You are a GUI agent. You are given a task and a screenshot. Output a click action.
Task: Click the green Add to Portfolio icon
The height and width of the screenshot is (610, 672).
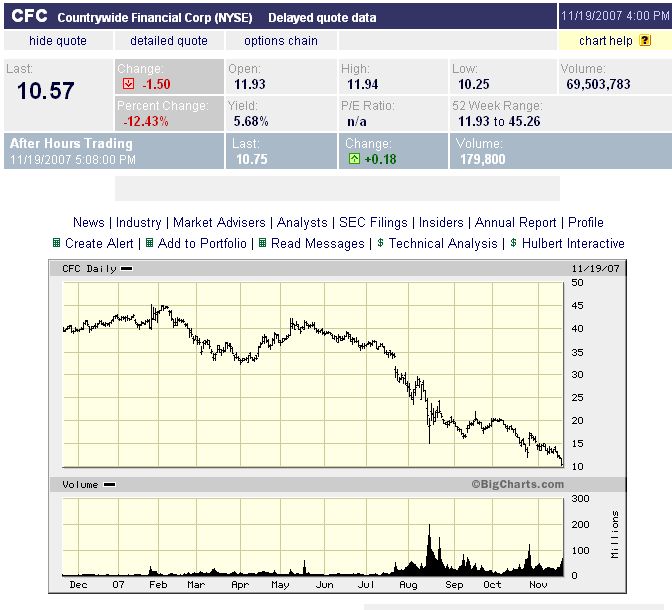coord(150,243)
